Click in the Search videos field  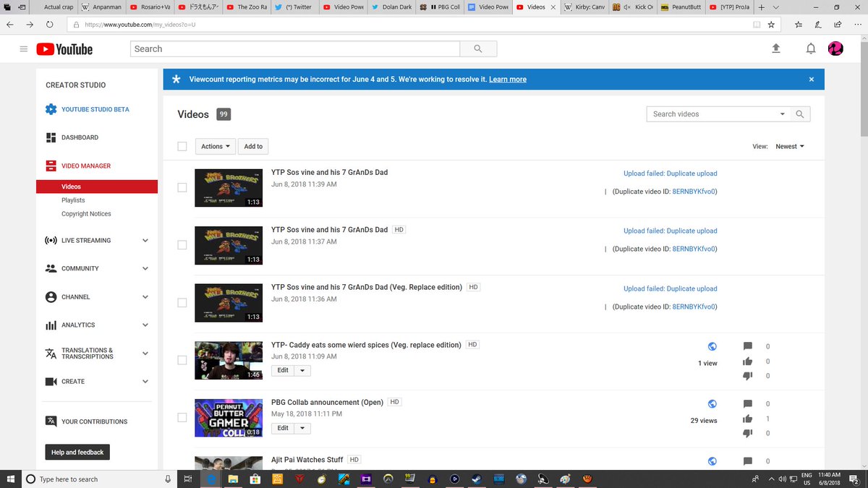click(712, 114)
